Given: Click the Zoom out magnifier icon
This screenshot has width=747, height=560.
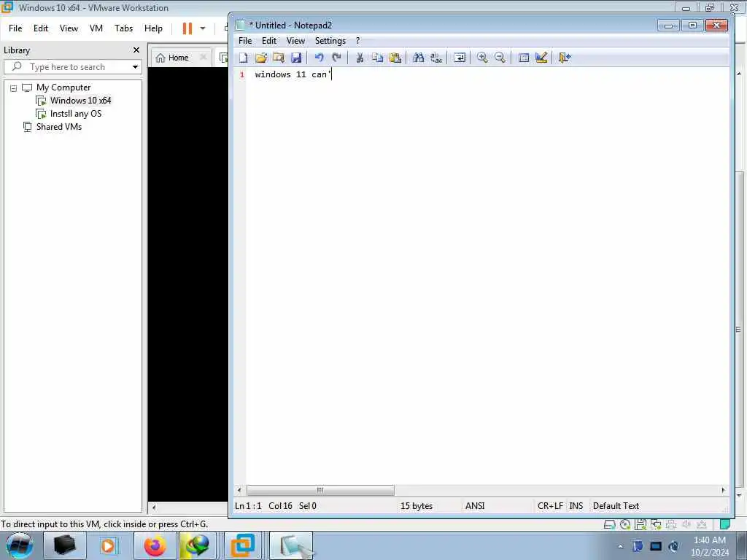Looking at the screenshot, I should point(500,58).
